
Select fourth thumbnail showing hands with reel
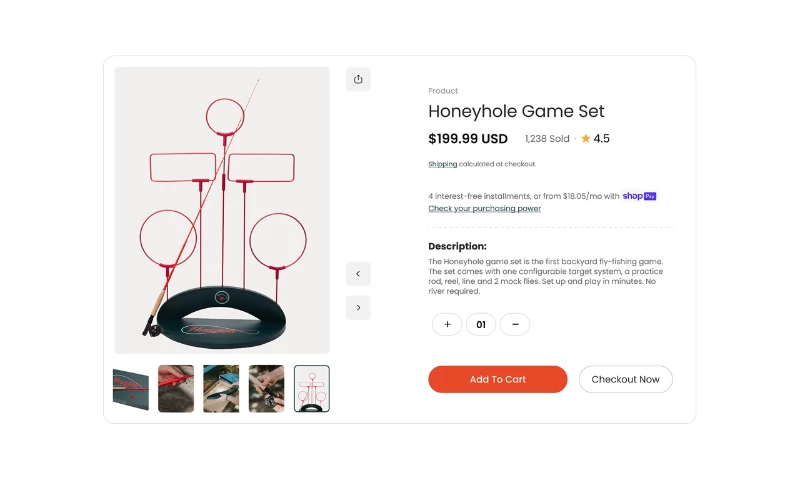tap(266, 389)
